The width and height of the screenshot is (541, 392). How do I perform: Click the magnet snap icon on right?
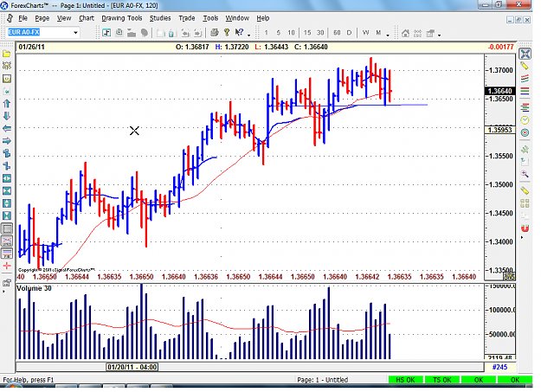525,228
